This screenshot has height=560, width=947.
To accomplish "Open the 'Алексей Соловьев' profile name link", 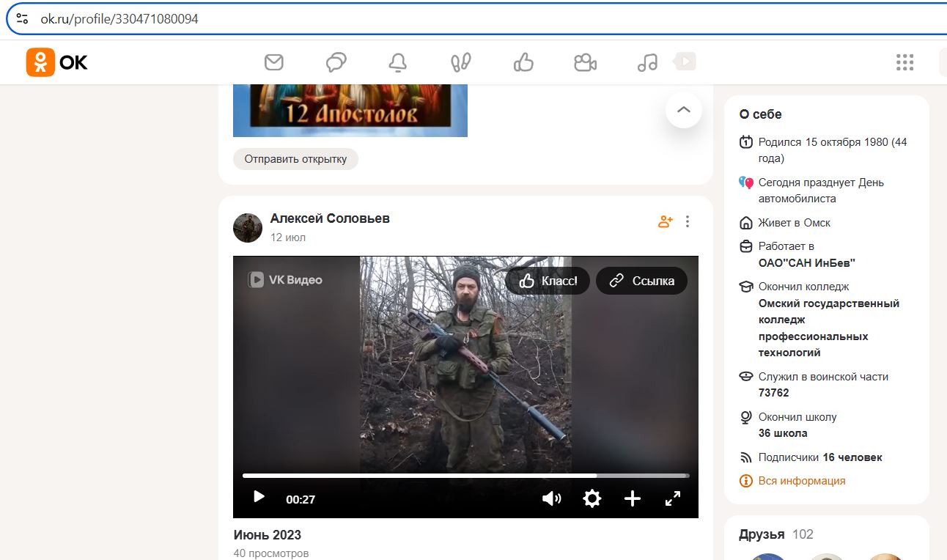I will 330,218.
